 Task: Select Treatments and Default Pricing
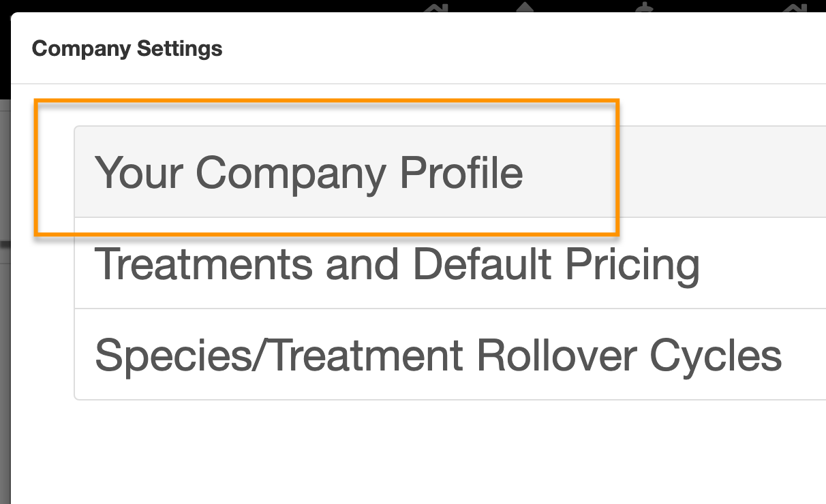click(x=397, y=264)
